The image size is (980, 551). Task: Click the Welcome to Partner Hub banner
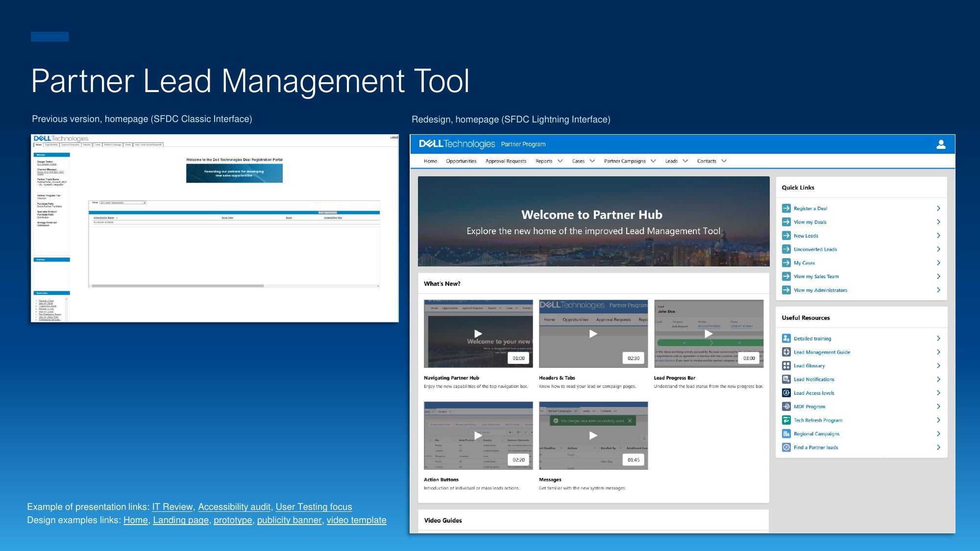point(593,221)
